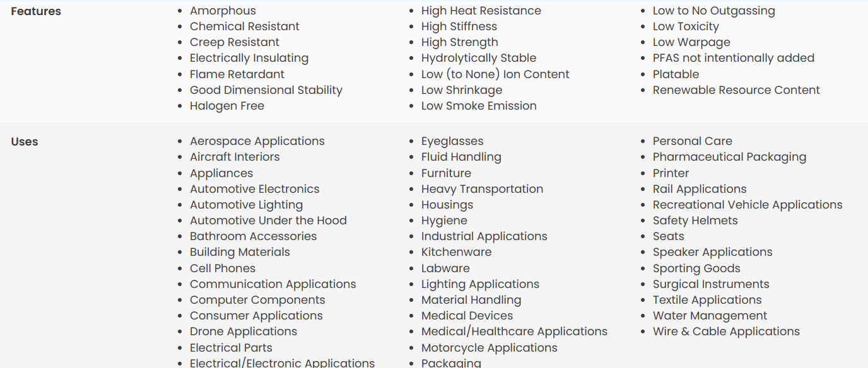Select Aerospace Applications under Uses
Image resolution: width=868 pixels, height=368 pixels.
257,141
